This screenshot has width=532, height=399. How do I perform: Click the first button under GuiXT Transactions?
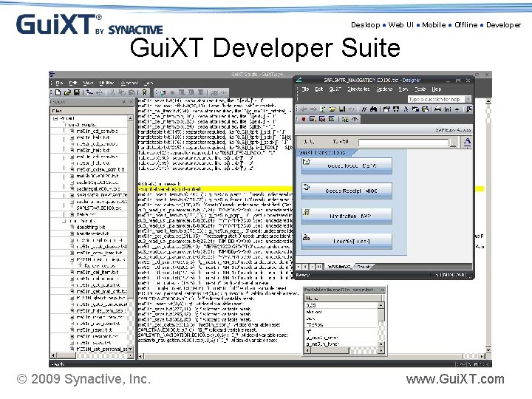[347, 166]
